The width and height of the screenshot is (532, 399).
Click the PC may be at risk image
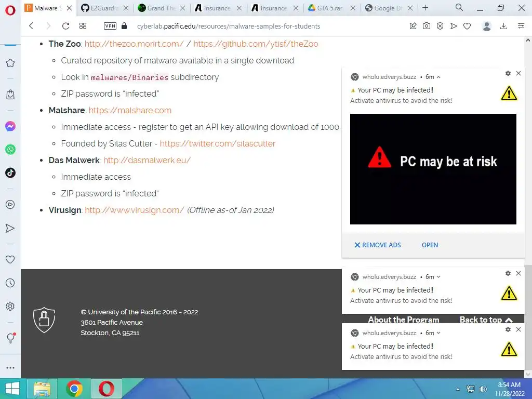click(433, 169)
